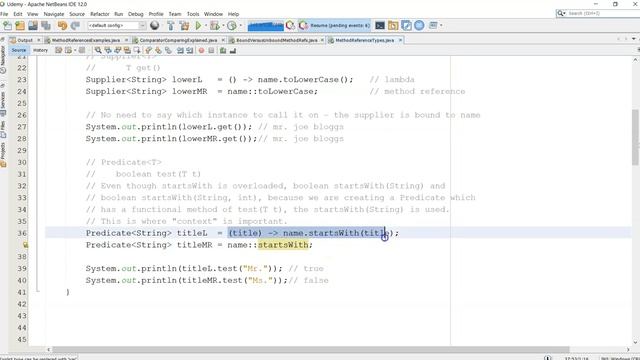Image resolution: width=640 pixels, height=360 pixels.
Task: Open the Edit menu
Action: [x=18, y=14]
